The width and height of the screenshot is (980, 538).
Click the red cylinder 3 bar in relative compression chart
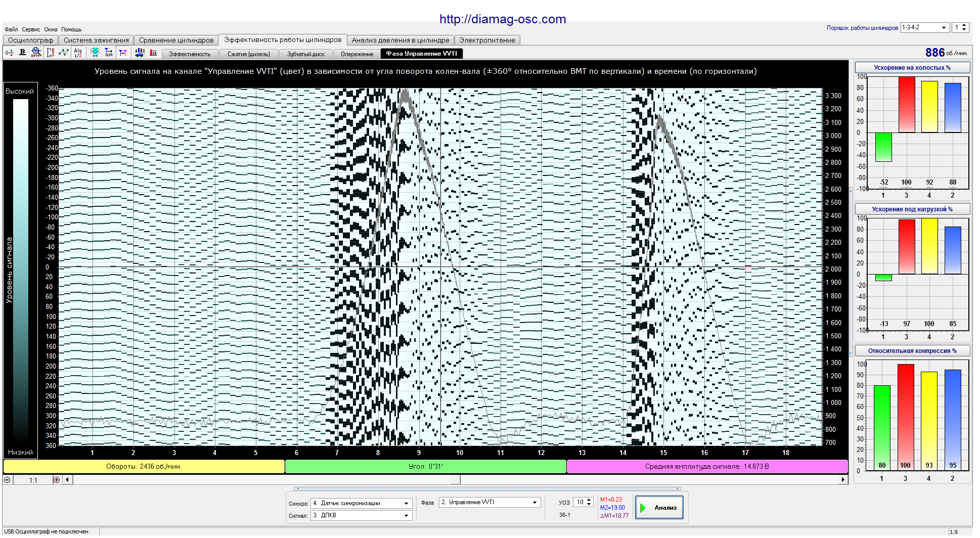(x=906, y=417)
